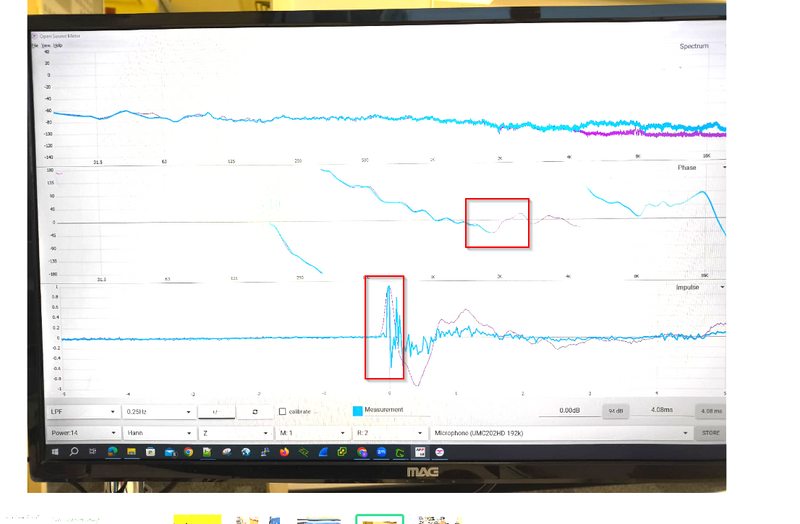Open Firefox from the taskbar
This screenshot has width=800, height=524.
[x=284, y=452]
